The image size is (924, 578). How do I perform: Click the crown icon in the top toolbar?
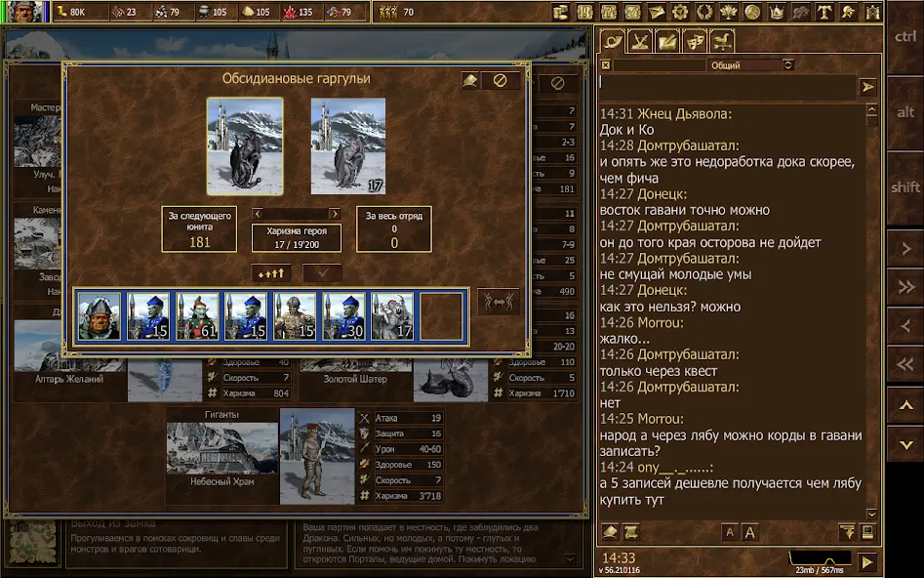(778, 12)
